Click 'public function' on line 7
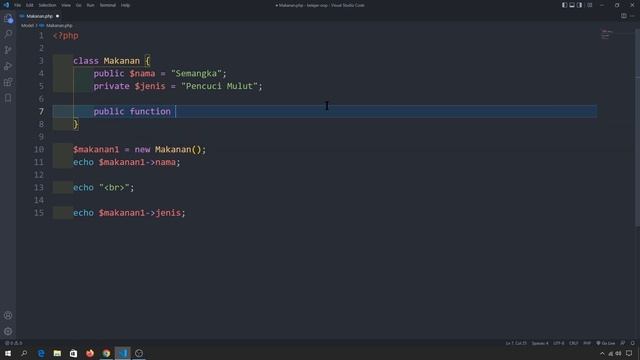This screenshot has height=360, width=640. [132, 111]
